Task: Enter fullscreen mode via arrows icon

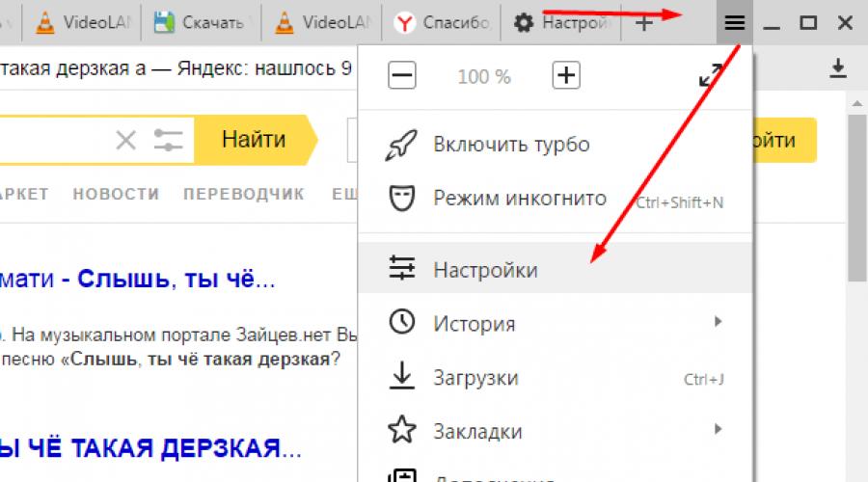Action: [x=711, y=76]
